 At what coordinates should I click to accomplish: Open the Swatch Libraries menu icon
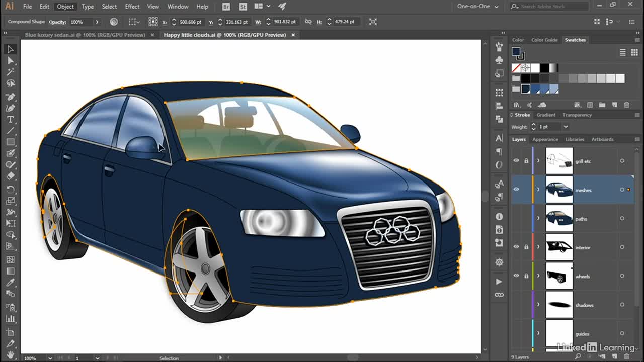517,105
